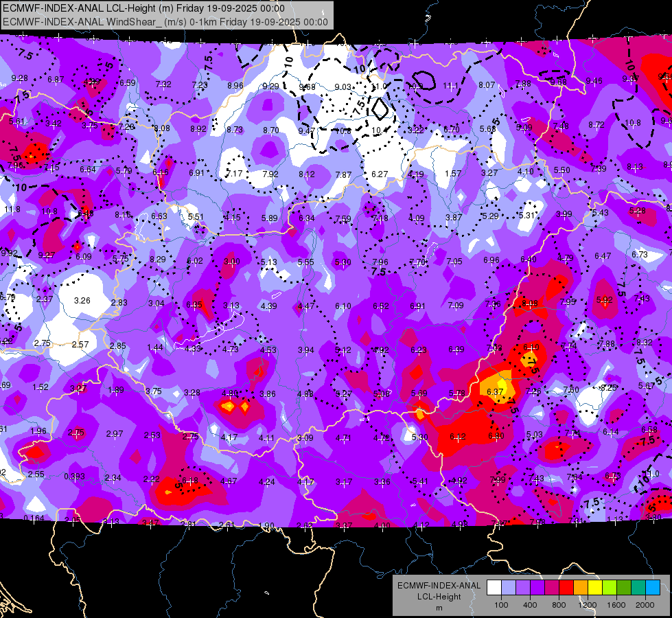Click the lime yellow-green legend swatch
Image resolution: width=672 pixels, height=618 pixels.
[610, 588]
